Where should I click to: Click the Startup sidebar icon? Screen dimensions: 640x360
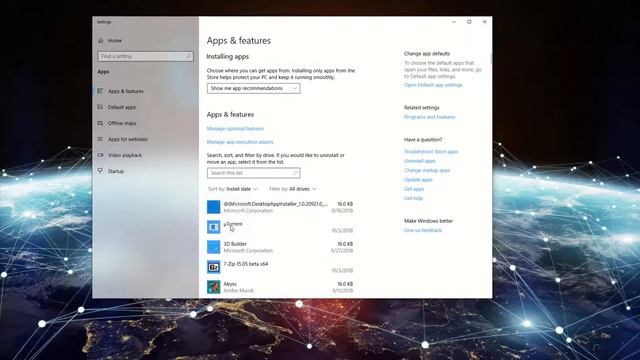[x=100, y=171]
